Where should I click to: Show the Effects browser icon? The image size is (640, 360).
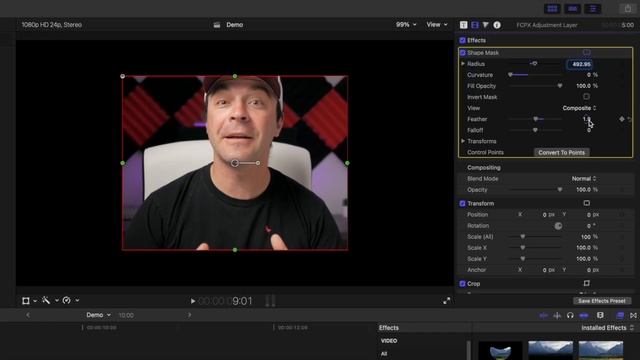[x=620, y=315]
